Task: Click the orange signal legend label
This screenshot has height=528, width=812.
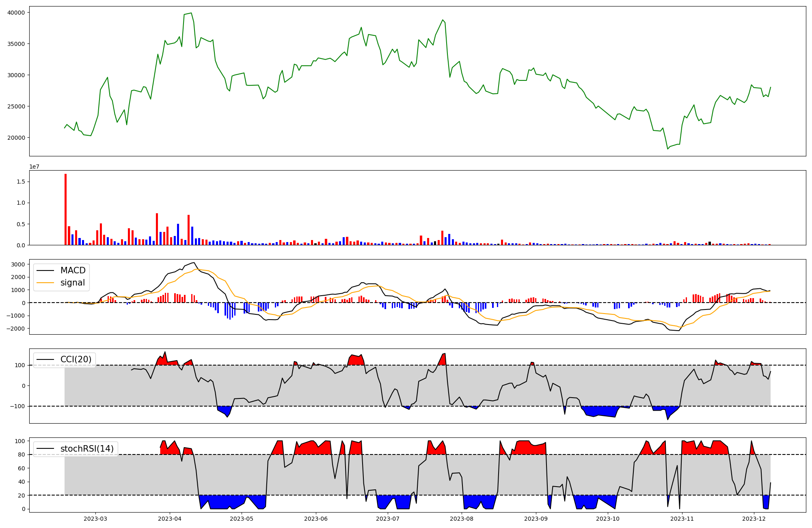Action: pyautogui.click(x=73, y=283)
